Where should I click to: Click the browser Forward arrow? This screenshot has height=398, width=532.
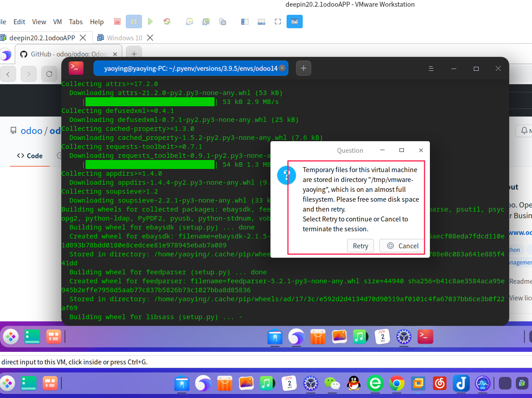tap(29, 74)
